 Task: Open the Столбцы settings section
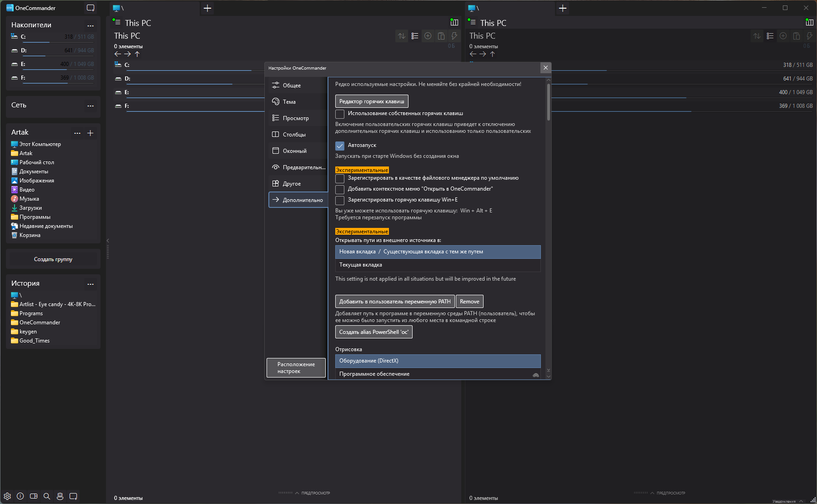[294, 135]
